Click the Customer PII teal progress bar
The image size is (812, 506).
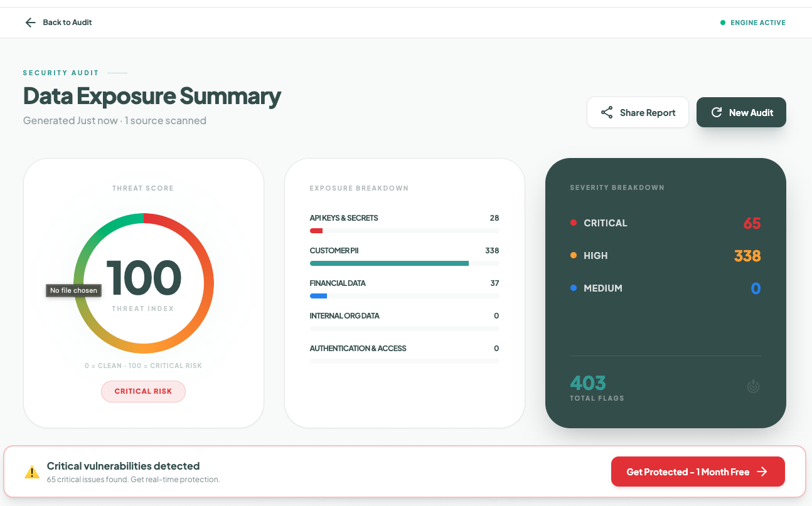[x=389, y=263]
